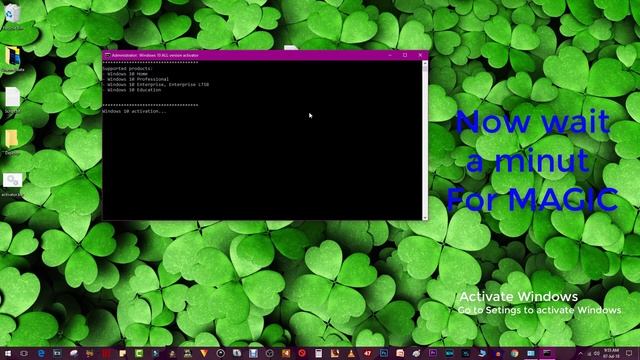640x360 pixels.
Task: Select the plain yellow folder desktop icon
Action: point(12,142)
